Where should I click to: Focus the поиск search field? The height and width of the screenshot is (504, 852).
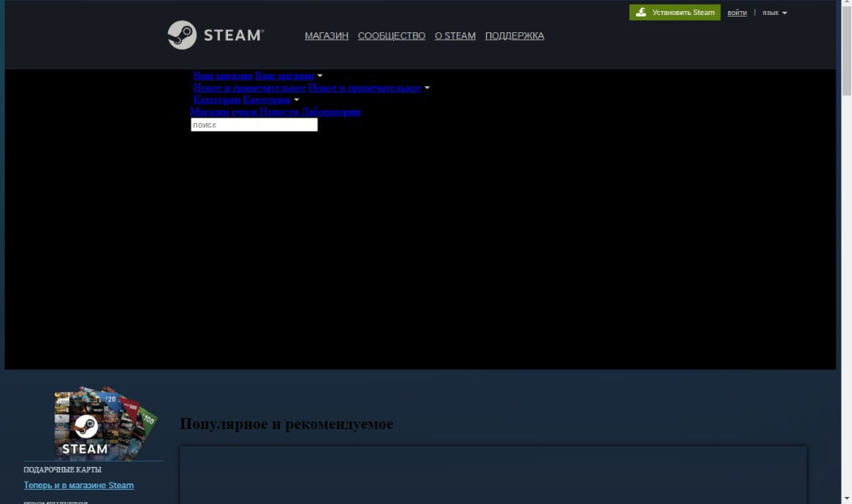pos(254,125)
